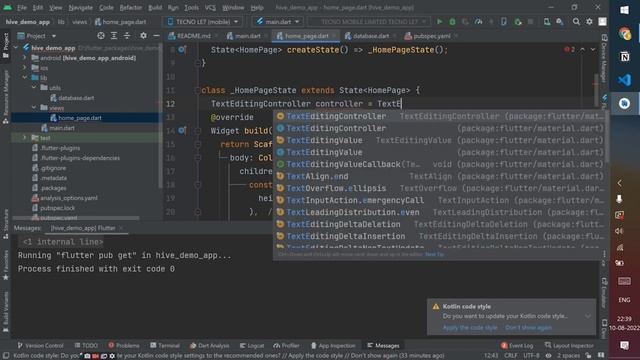This screenshot has height=360, width=640.
Task: Change CRLF line separator in status bar
Action: 511,356
